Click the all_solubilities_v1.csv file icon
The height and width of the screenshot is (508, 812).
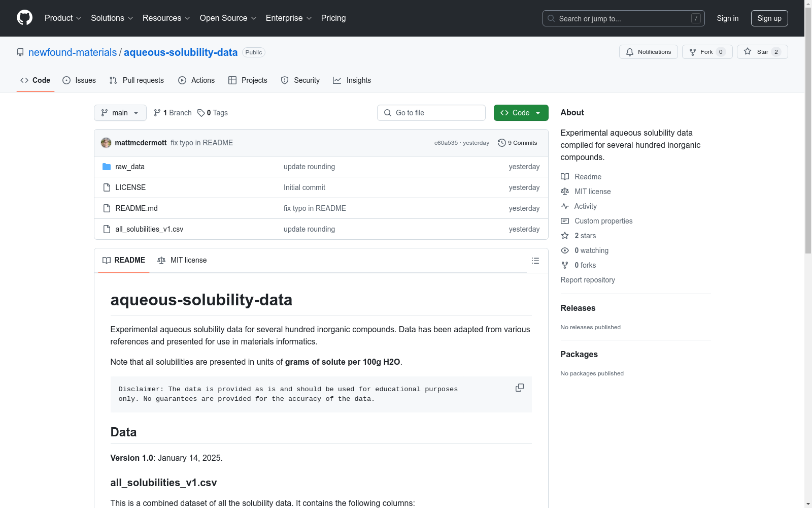coord(107,229)
